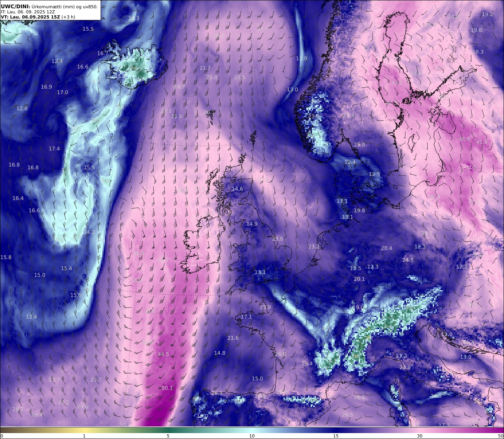Viewport: 504px width, 439px height.
Task: Click the 17.3 value at the bottom edge
Action: point(444,425)
